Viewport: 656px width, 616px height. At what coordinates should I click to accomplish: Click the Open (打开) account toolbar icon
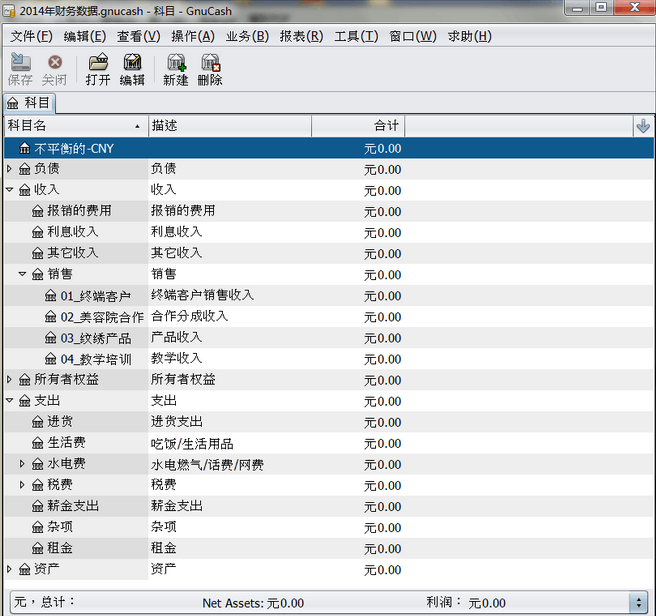tap(98, 62)
